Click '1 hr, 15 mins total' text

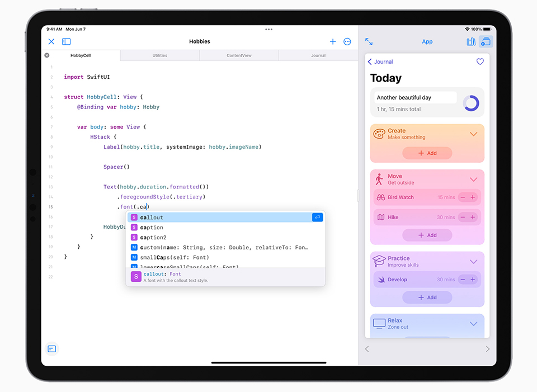[x=399, y=109]
